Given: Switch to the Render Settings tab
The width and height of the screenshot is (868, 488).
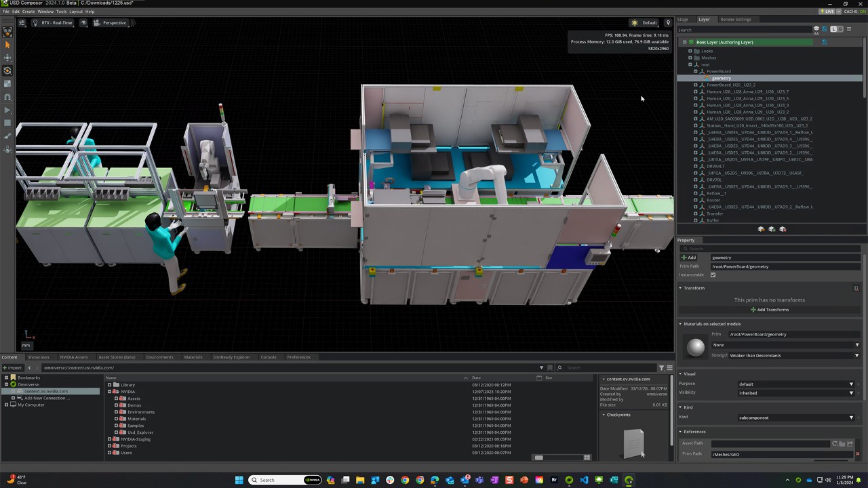Looking at the screenshot, I should [x=736, y=19].
